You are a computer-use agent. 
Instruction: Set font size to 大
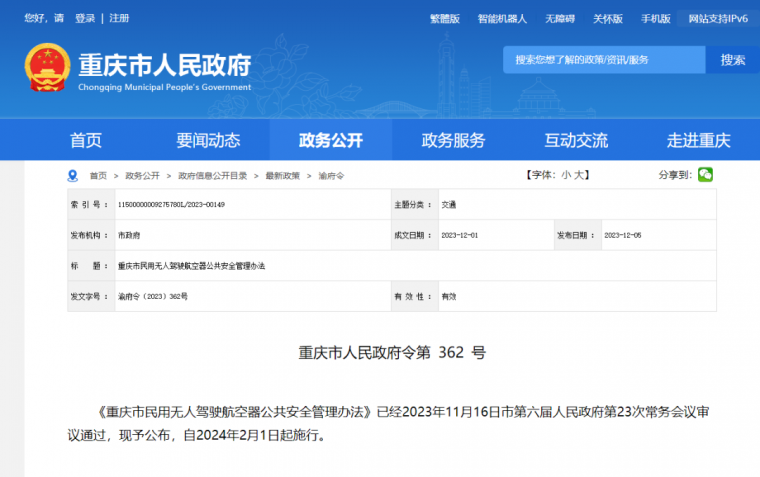coord(579,175)
